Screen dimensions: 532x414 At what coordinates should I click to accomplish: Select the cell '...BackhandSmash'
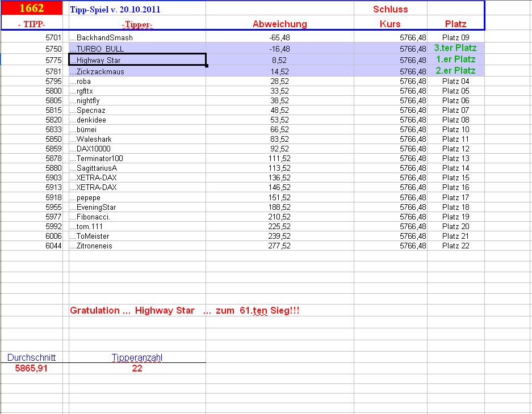point(137,37)
